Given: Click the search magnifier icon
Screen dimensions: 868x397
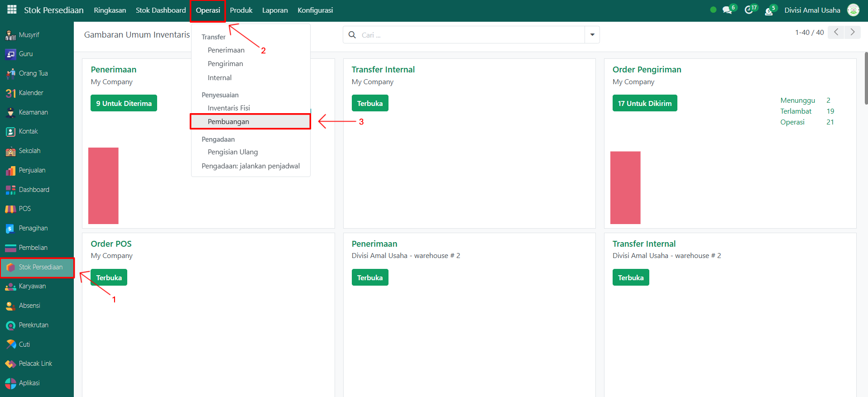Looking at the screenshot, I should 352,35.
